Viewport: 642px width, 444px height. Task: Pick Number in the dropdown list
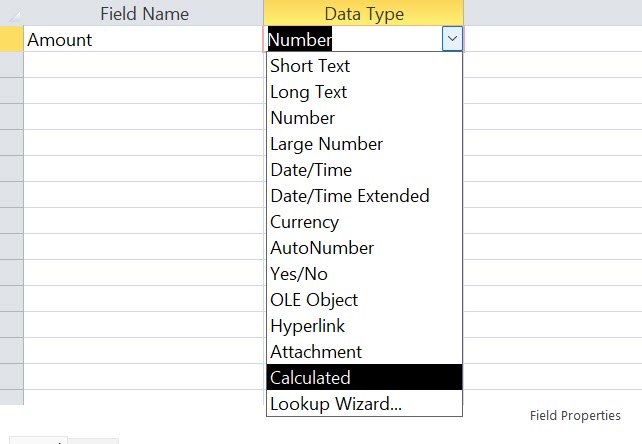pyautogui.click(x=364, y=118)
